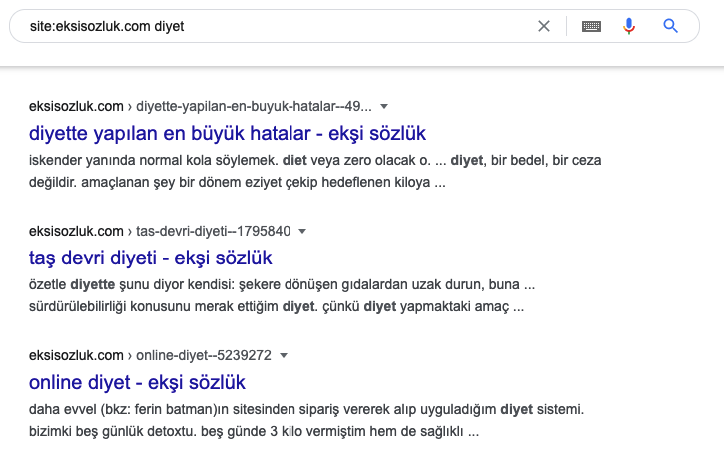Open result 'diyette yapılan en büyük hatalar - ekşi sözlük'
Image resolution: width=724 pixels, height=459 pixels.
point(227,133)
